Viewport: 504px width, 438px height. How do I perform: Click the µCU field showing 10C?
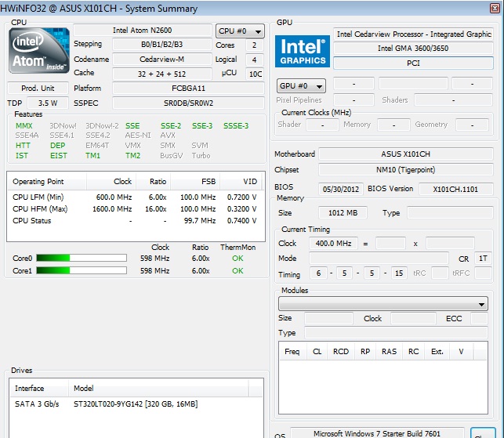coord(256,74)
